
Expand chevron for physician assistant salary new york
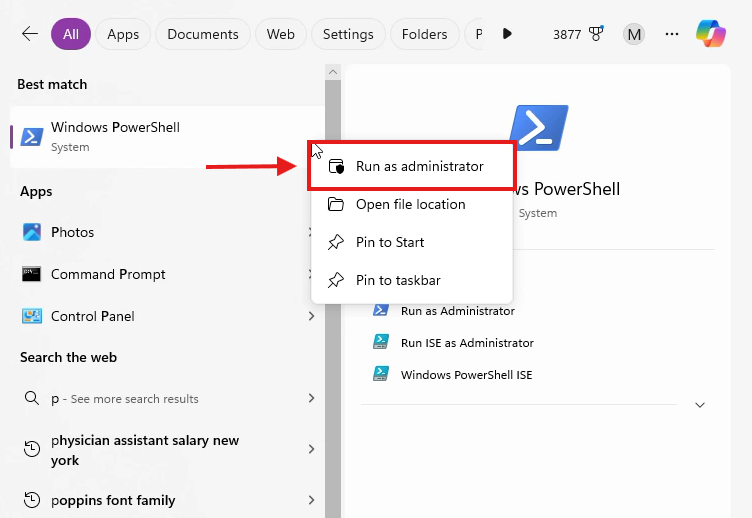tap(311, 449)
